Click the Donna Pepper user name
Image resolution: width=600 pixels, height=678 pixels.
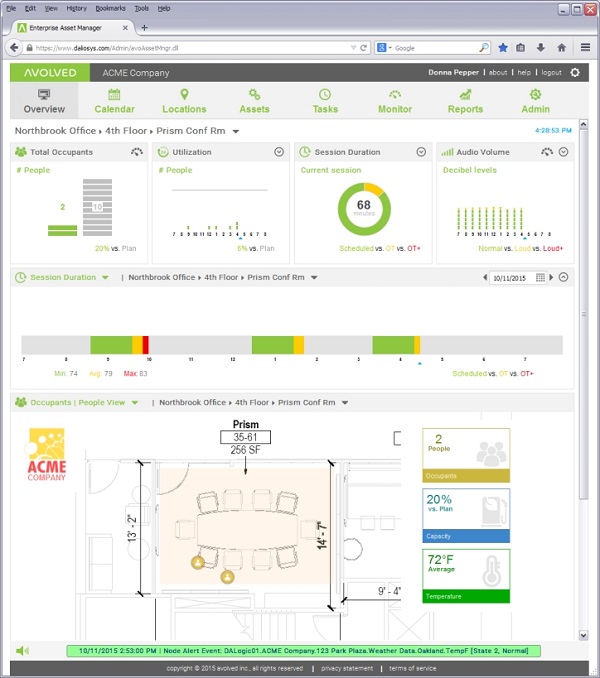pos(453,73)
